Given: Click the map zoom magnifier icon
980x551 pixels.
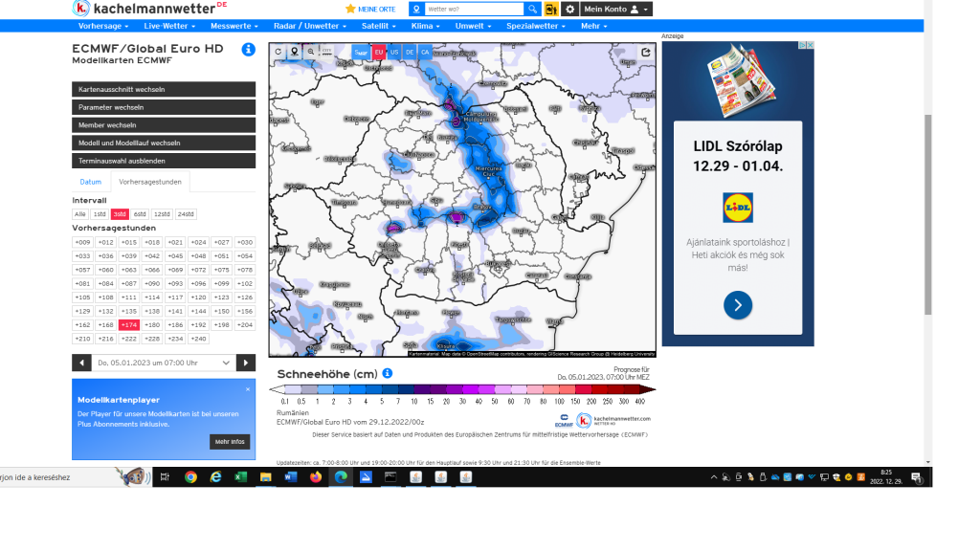Looking at the screenshot, I should 311,52.
